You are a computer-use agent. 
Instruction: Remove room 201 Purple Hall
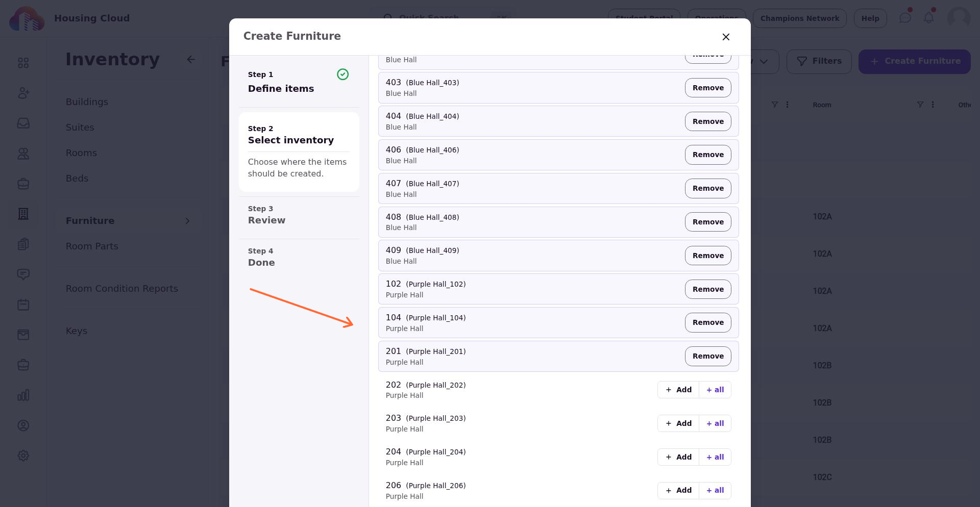[x=708, y=356]
